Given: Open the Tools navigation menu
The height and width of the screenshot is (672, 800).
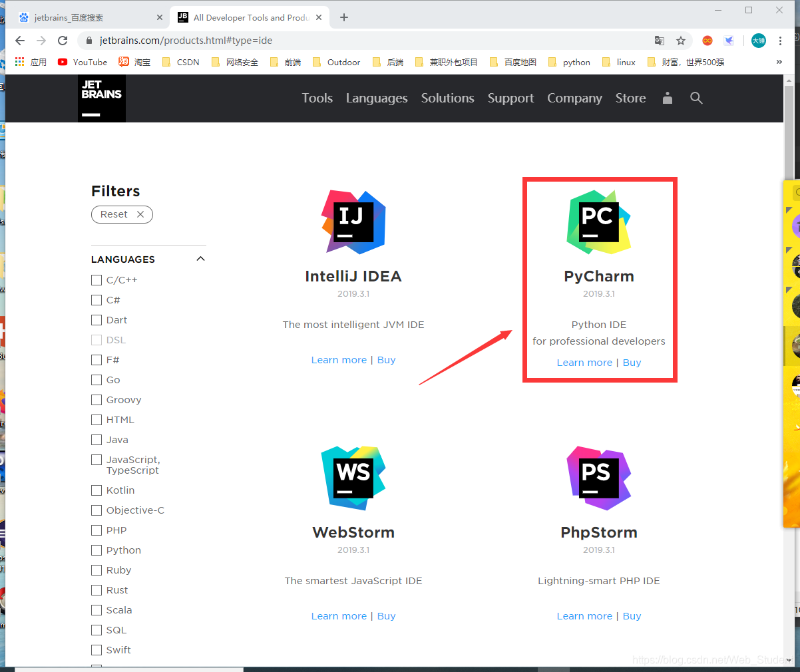Looking at the screenshot, I should click(317, 98).
